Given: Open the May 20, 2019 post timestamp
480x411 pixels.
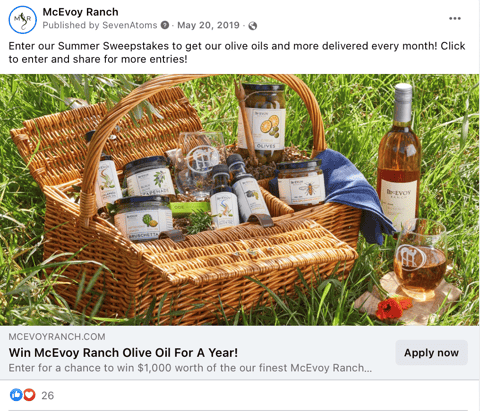Looking at the screenshot, I should pyautogui.click(x=208, y=25).
